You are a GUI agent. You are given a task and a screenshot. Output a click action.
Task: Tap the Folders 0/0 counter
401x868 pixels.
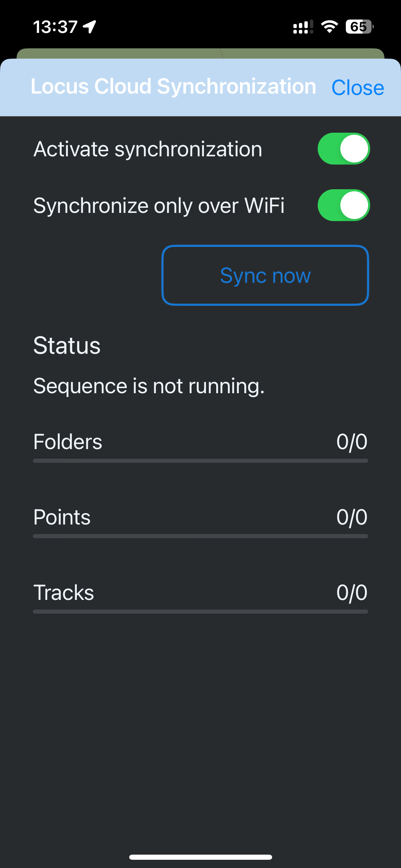tap(352, 442)
